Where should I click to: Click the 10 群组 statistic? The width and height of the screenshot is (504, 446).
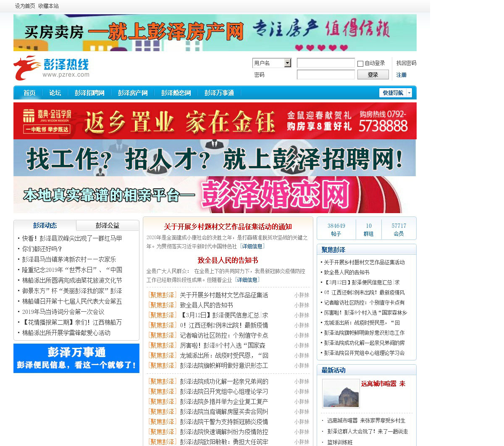[369, 230]
